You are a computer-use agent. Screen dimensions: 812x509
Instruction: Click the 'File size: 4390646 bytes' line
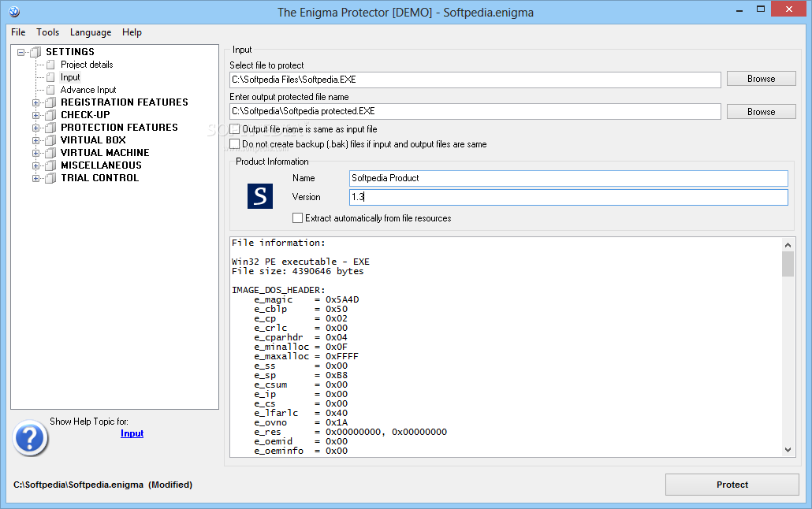tap(298, 271)
